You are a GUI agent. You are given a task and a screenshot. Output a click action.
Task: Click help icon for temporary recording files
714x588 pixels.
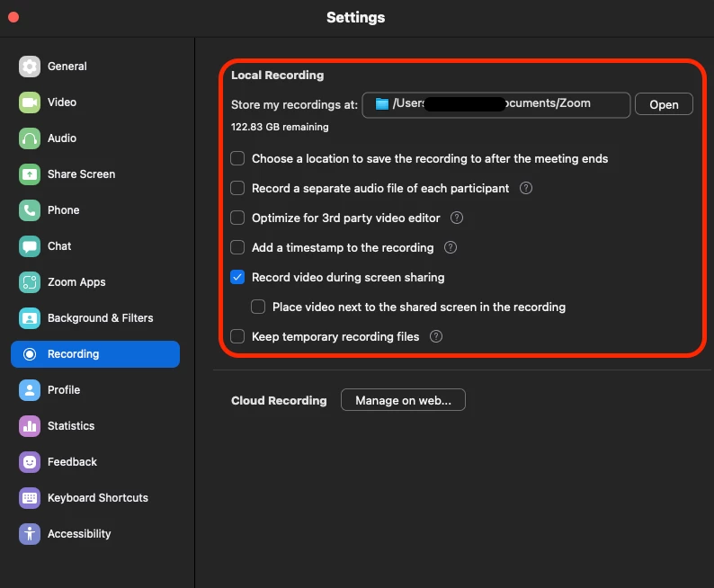436,336
